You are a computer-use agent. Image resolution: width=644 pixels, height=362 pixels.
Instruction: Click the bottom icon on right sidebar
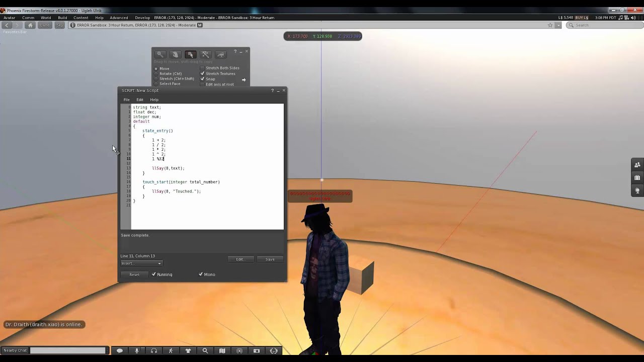637,191
